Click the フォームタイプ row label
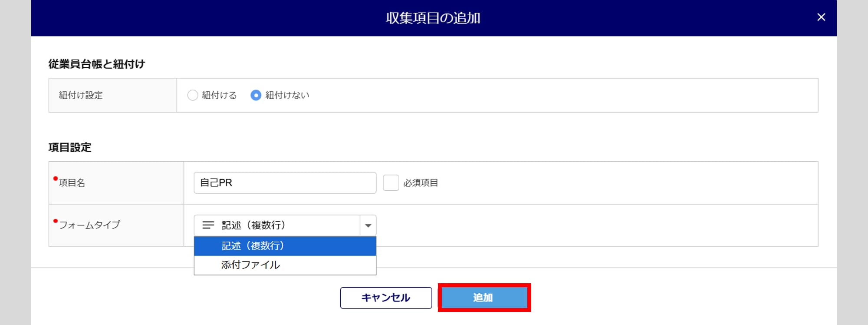 [89, 225]
